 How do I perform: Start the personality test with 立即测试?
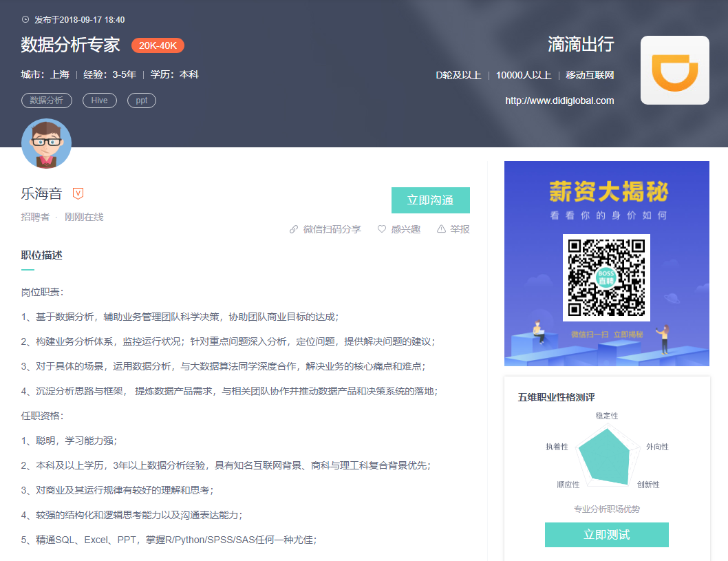[x=607, y=535]
